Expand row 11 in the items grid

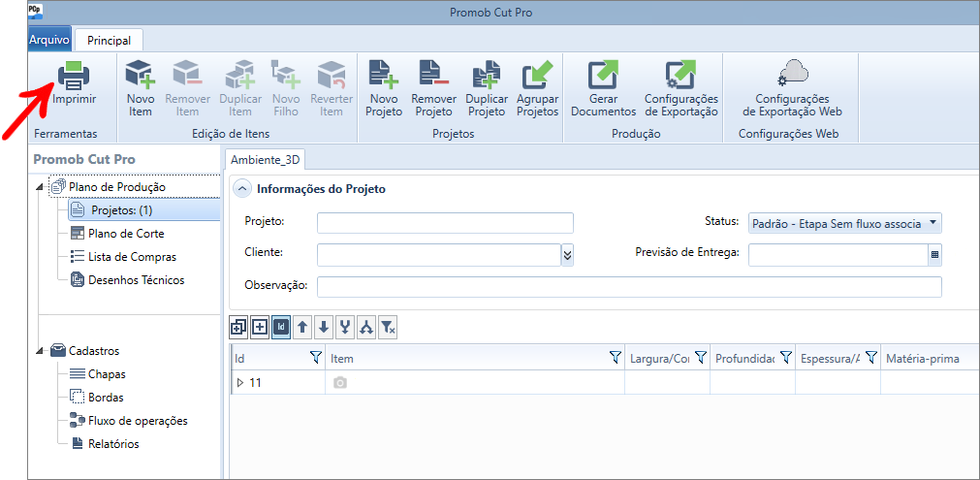pyautogui.click(x=240, y=383)
